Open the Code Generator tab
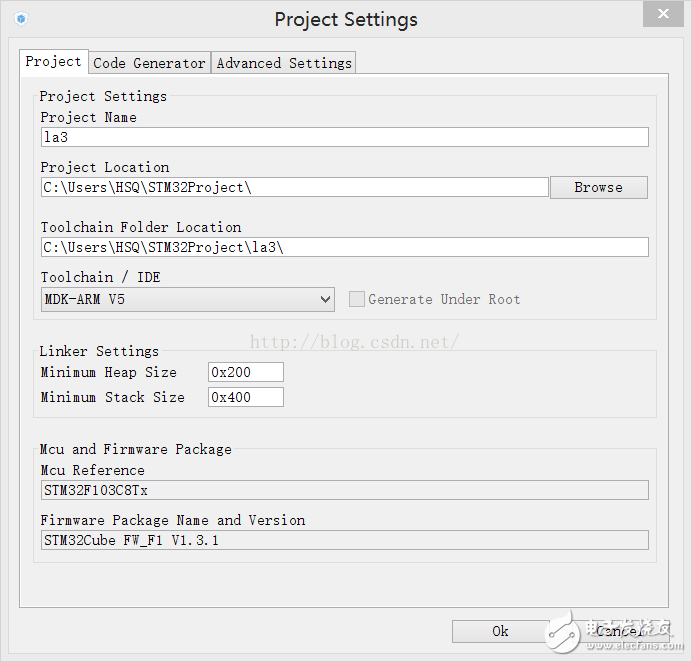 [149, 63]
